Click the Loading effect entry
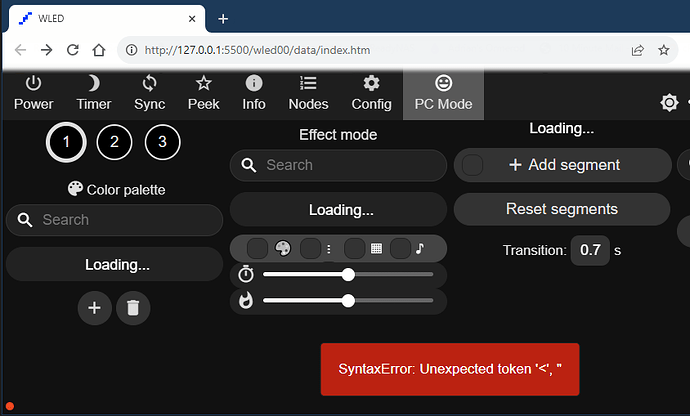This screenshot has height=416, width=690. pyautogui.click(x=338, y=210)
